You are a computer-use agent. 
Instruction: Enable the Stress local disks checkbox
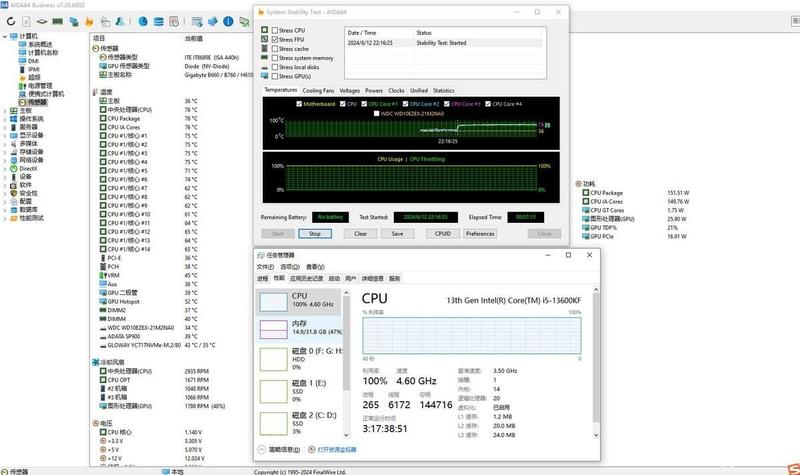275,67
